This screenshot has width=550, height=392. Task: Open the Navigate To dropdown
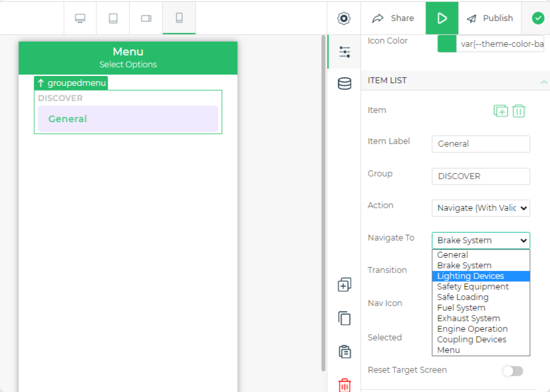point(481,241)
